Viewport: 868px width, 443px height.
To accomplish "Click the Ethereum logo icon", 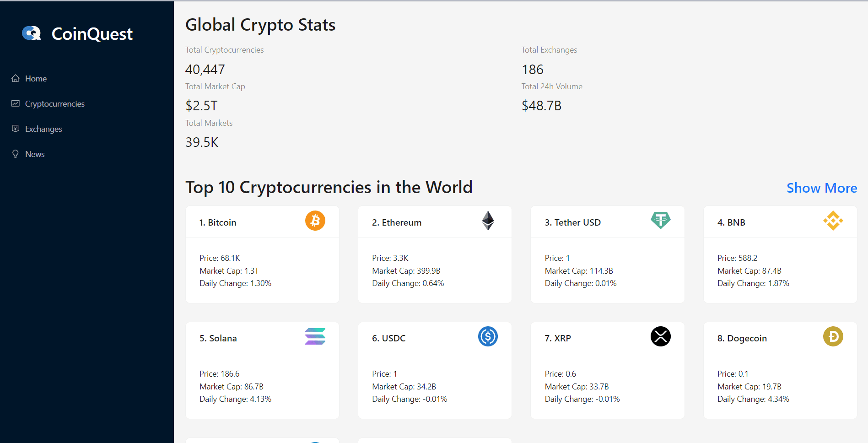I will 488,221.
